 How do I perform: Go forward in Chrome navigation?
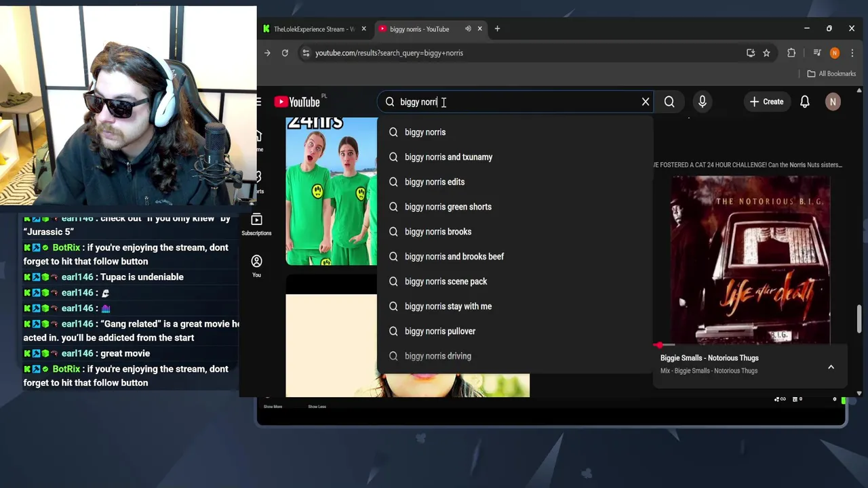click(267, 53)
